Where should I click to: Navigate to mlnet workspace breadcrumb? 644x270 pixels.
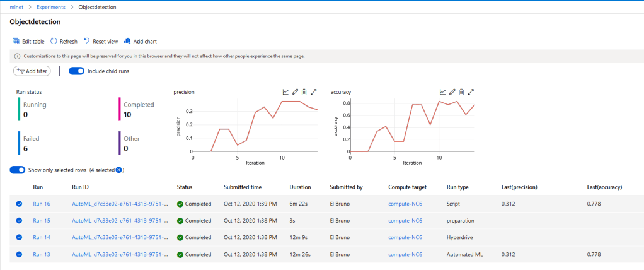(17, 6)
